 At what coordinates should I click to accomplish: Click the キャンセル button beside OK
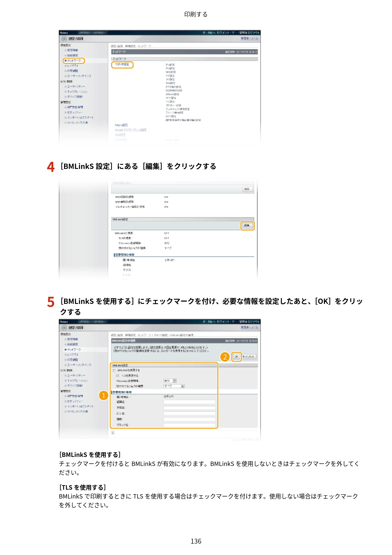(x=249, y=356)
